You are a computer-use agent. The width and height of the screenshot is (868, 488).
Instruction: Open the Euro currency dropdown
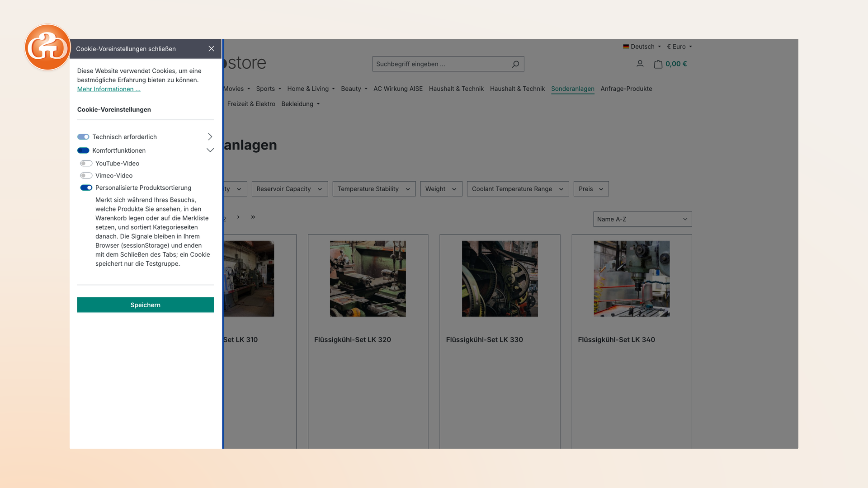tap(679, 47)
